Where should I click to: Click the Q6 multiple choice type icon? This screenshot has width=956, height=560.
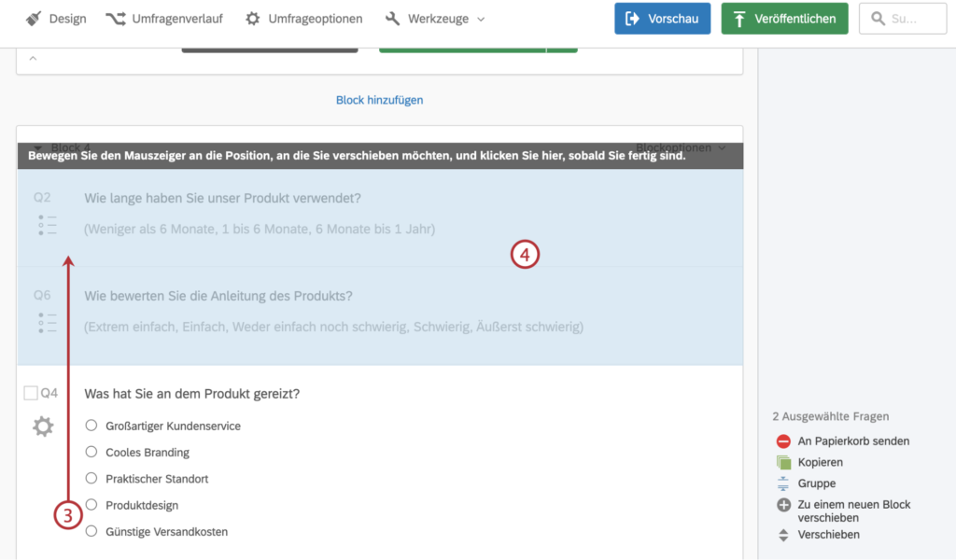click(47, 322)
